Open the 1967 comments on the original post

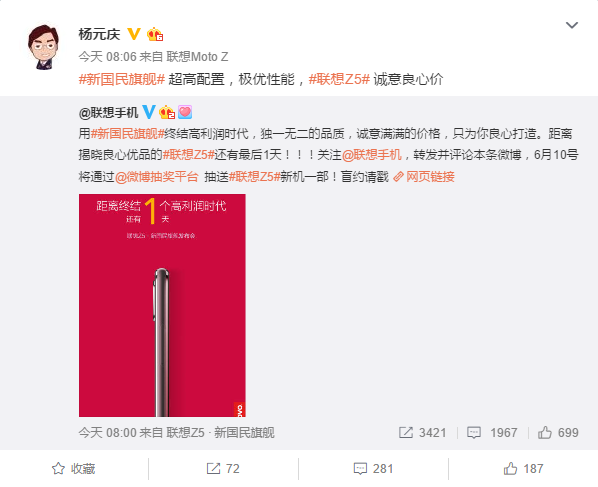click(x=492, y=432)
